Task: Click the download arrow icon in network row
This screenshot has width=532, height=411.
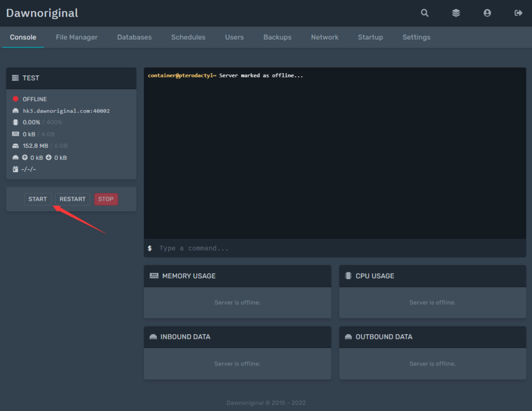Action: pyautogui.click(x=48, y=158)
